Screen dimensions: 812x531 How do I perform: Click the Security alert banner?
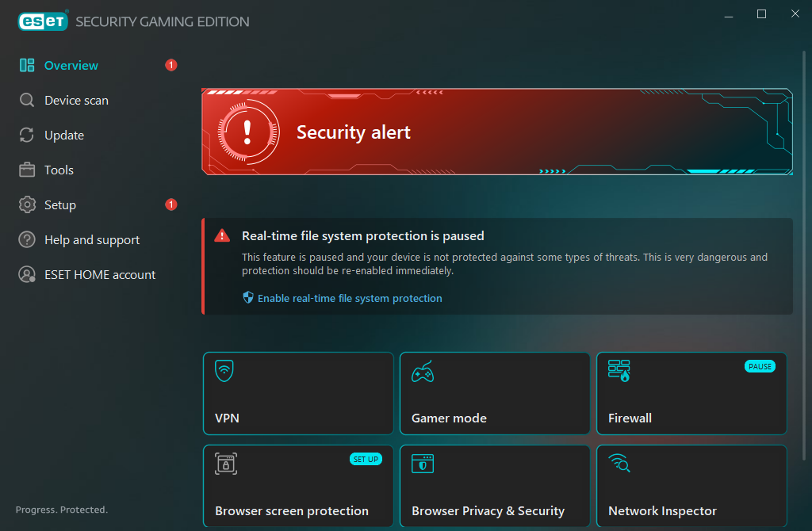[497, 132]
